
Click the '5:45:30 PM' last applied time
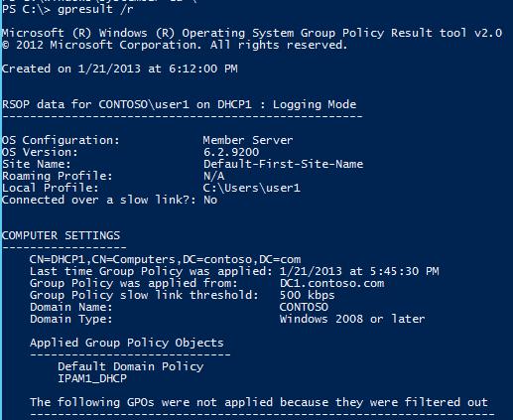point(404,271)
